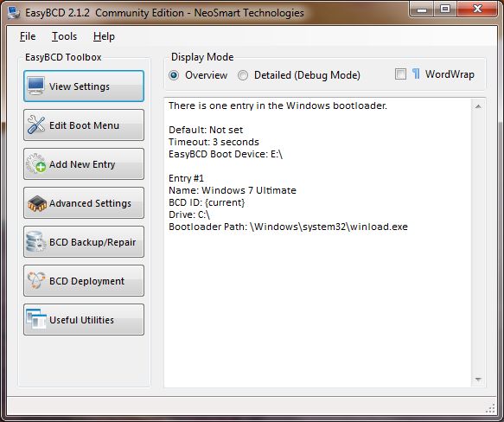Viewport: 504px width, 422px height.
Task: Open the Help menu
Action: [x=104, y=36]
